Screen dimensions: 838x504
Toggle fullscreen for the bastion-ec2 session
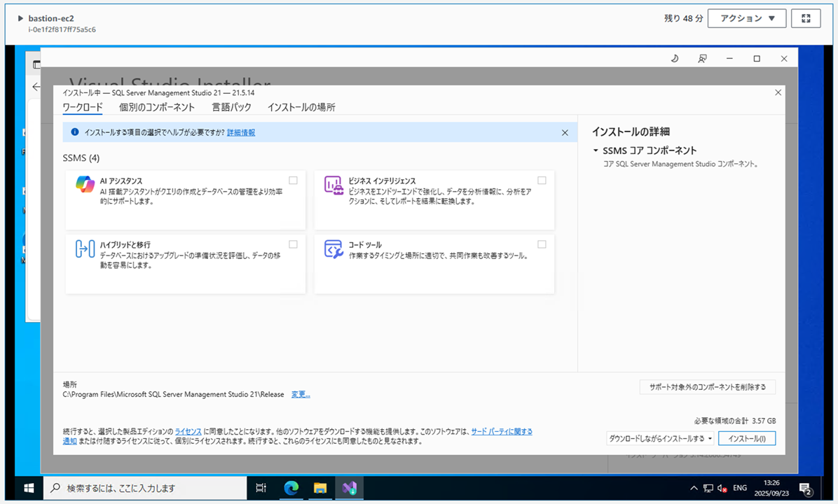point(806,18)
